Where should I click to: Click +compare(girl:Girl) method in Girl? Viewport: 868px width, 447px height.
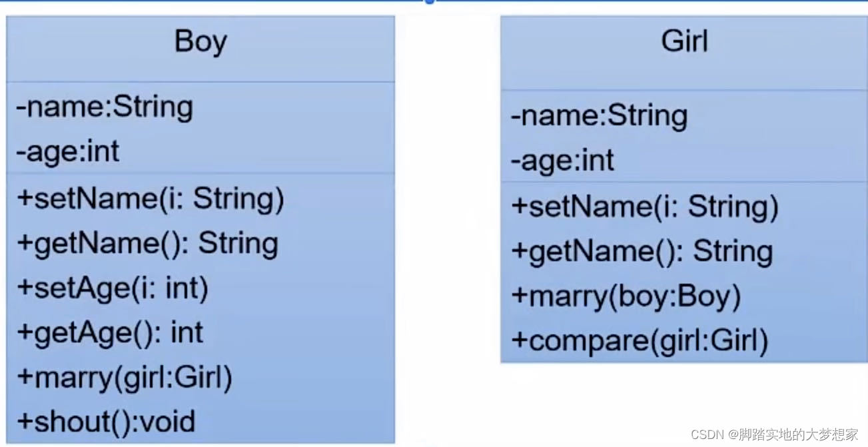click(x=640, y=341)
